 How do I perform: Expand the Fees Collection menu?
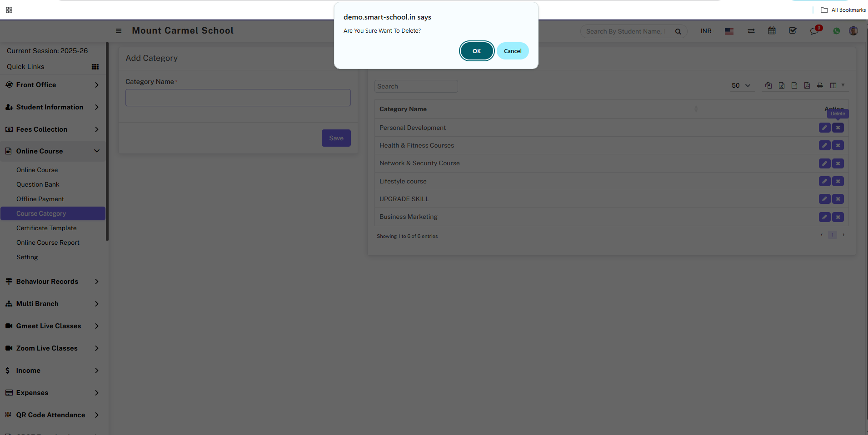click(53, 129)
